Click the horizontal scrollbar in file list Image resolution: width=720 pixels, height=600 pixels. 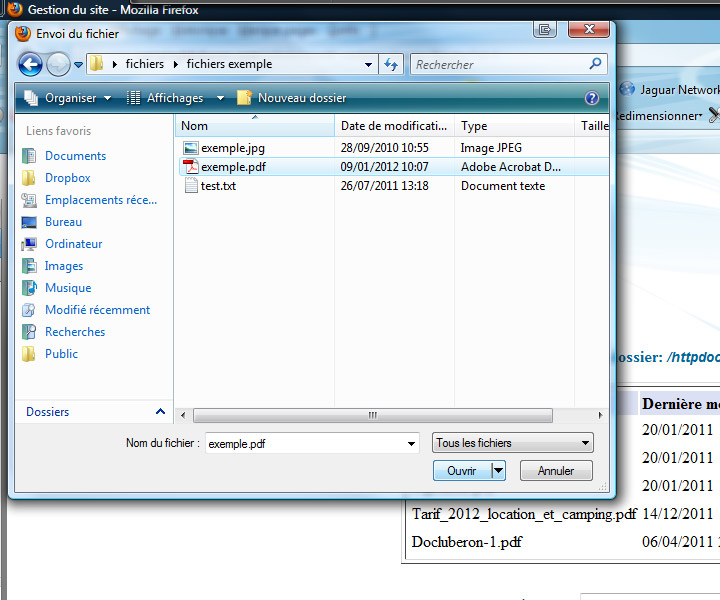coord(372,415)
